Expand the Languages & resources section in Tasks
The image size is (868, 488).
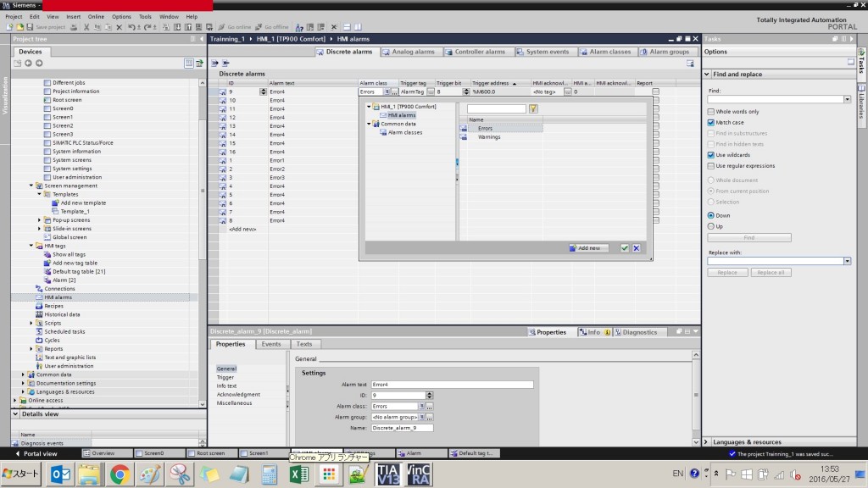tap(706, 442)
